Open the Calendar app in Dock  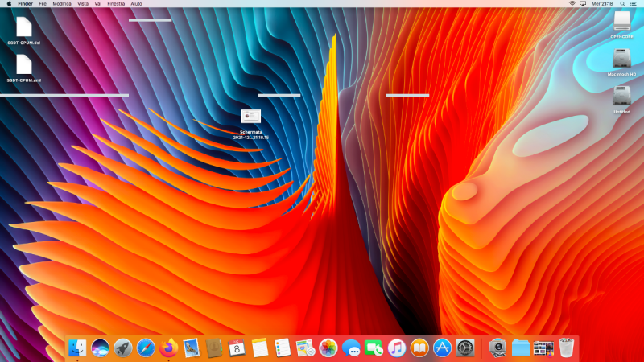(237, 348)
